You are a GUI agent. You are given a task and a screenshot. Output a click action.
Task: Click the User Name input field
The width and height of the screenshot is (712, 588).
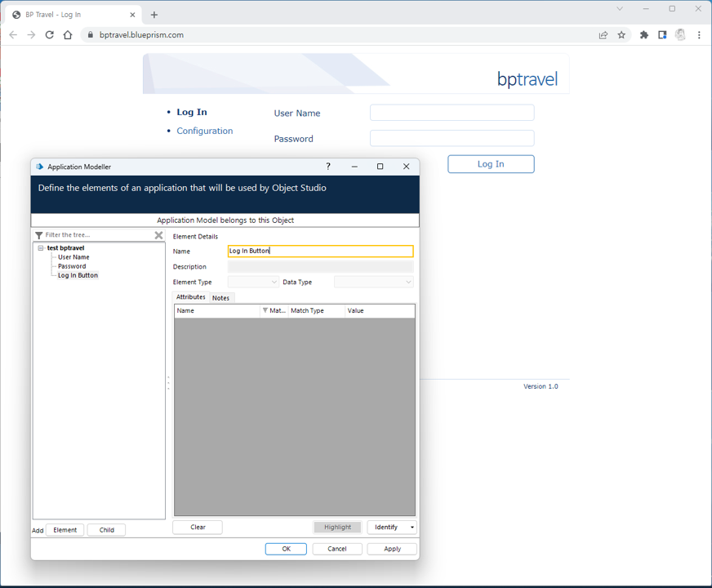[x=452, y=113]
